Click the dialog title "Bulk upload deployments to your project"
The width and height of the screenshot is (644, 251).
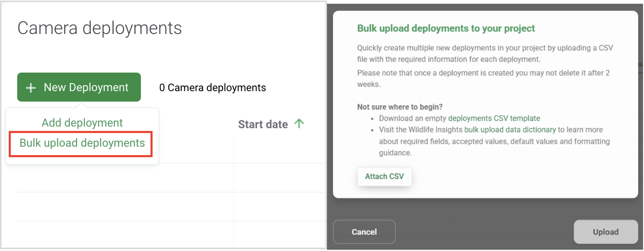point(446,28)
